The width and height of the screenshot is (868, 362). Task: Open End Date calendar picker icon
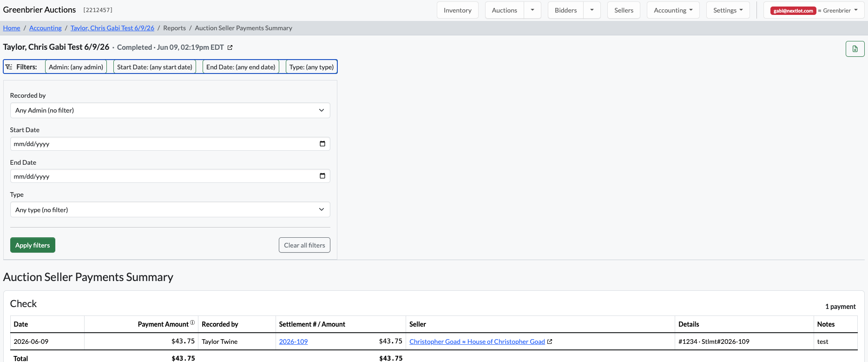(x=322, y=176)
